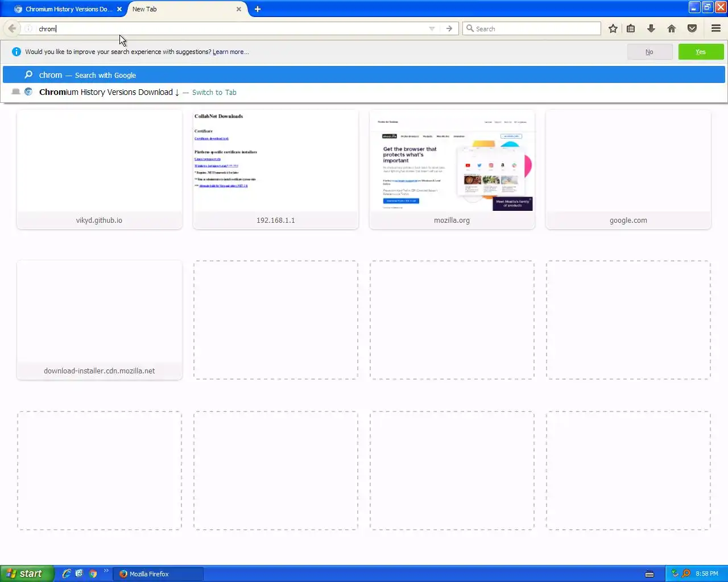Open the Downloads arrow button

(651, 28)
